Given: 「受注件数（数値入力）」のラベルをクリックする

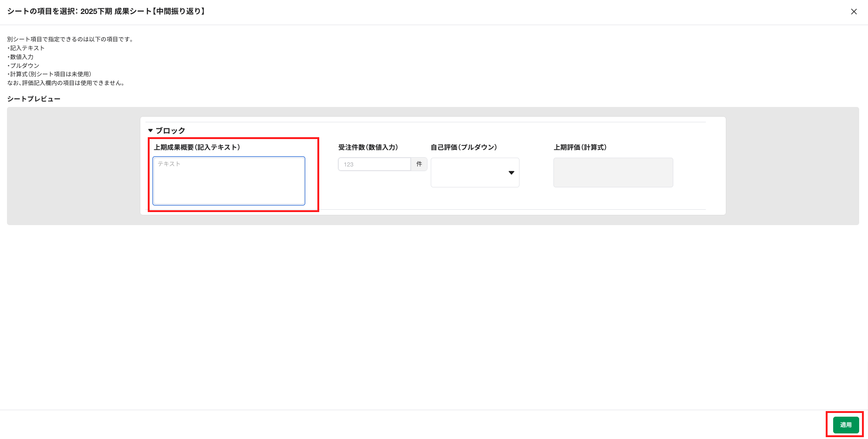Looking at the screenshot, I should pyautogui.click(x=368, y=147).
